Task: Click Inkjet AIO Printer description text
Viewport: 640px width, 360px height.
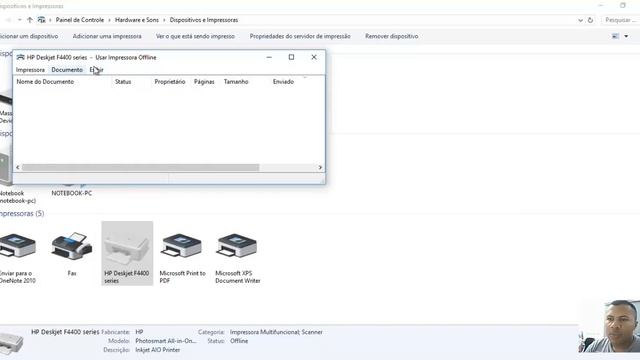Action: pyautogui.click(x=158, y=350)
